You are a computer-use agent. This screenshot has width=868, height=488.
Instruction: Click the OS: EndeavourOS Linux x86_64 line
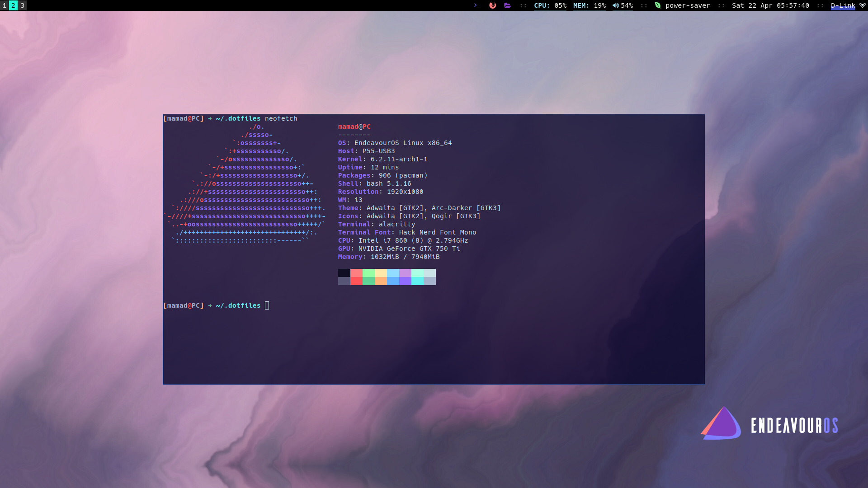[x=395, y=143]
